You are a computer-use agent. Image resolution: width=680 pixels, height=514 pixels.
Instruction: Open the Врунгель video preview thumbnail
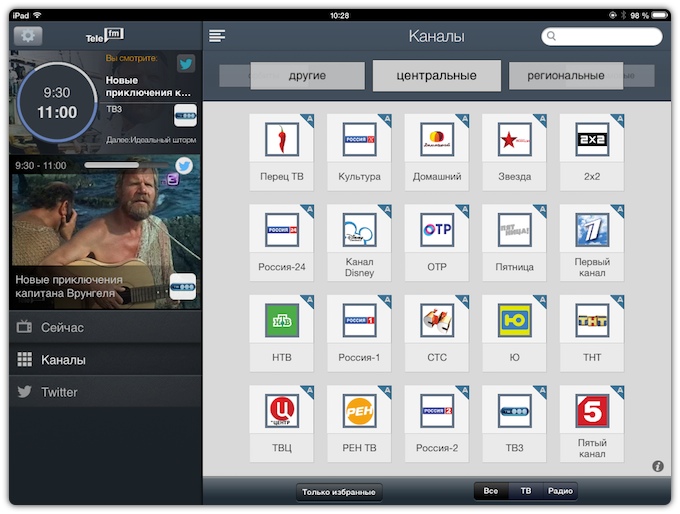tap(105, 232)
